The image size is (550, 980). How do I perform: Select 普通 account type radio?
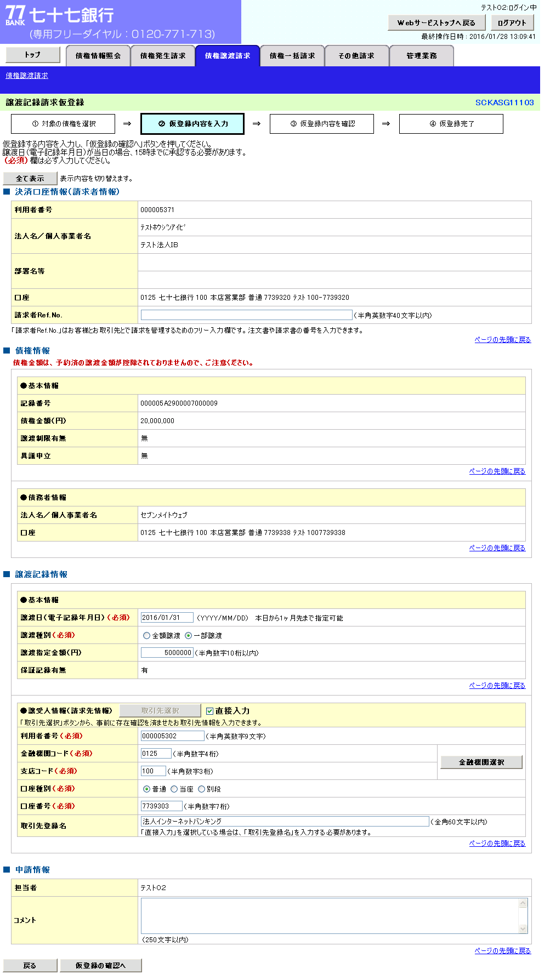(x=146, y=789)
